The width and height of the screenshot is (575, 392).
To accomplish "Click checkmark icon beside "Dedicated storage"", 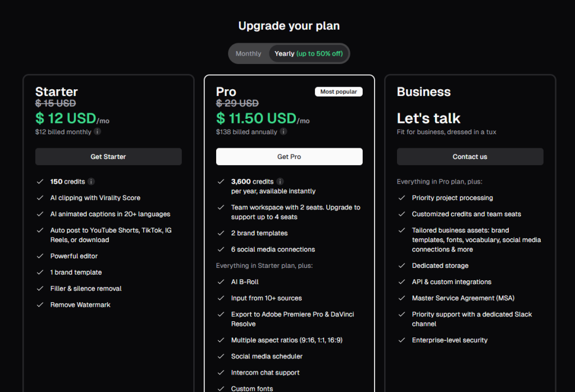I will (401, 266).
